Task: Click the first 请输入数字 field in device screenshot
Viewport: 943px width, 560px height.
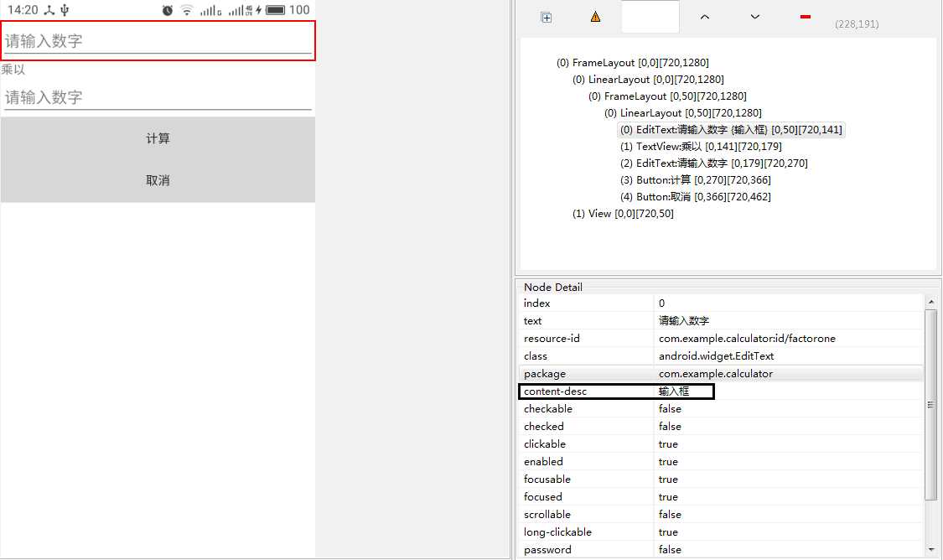Action: (x=158, y=40)
